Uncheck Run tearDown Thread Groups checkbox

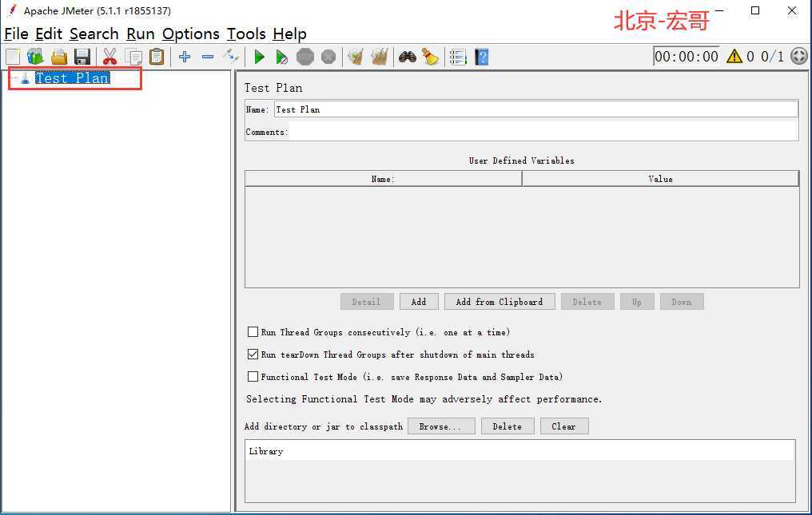point(253,354)
